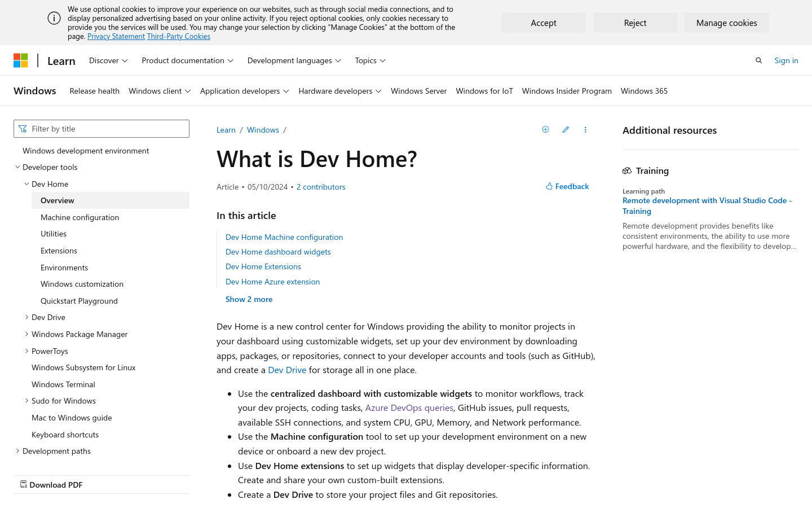Collapse the Dev Home tree node

click(x=27, y=184)
